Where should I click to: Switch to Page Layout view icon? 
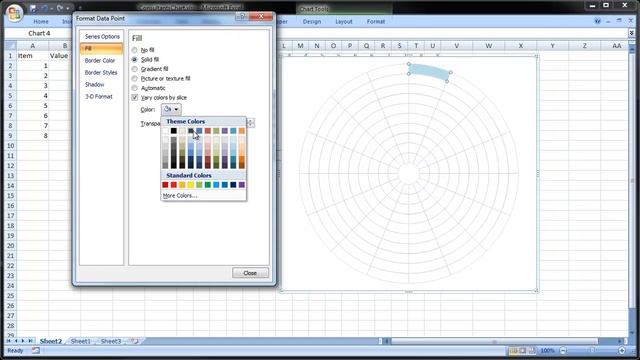(x=522, y=351)
